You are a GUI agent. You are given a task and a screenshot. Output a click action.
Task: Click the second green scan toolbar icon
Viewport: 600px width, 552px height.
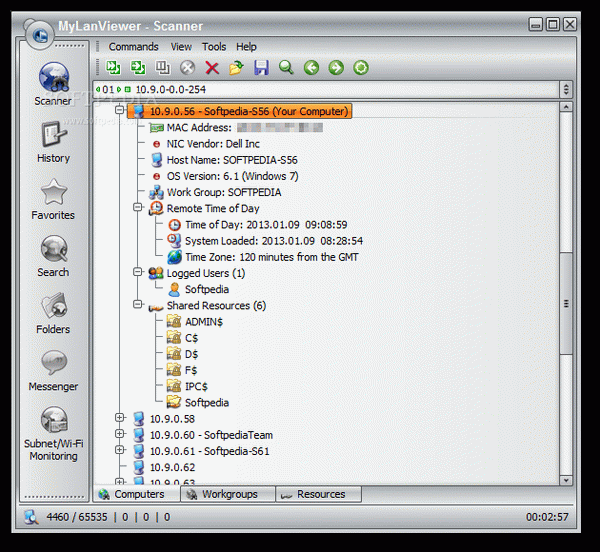(138, 68)
